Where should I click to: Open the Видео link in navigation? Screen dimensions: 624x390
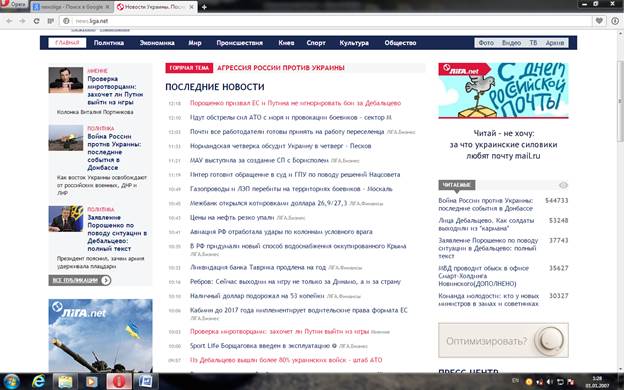(511, 43)
